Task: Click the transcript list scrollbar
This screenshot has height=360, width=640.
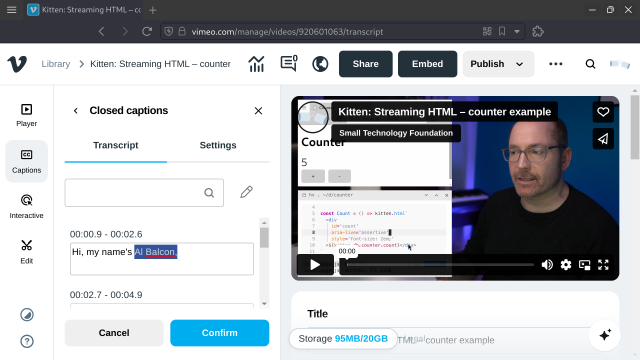Action: pos(264,238)
